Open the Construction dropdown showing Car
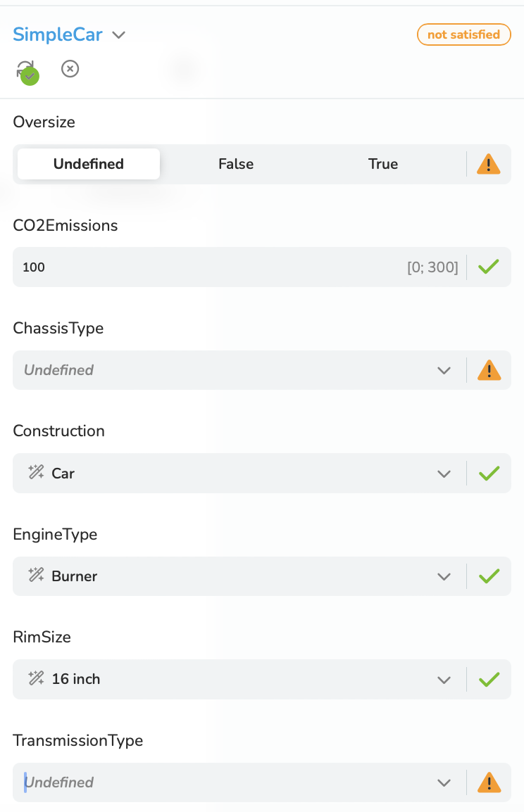The image size is (524, 812). [x=239, y=474]
